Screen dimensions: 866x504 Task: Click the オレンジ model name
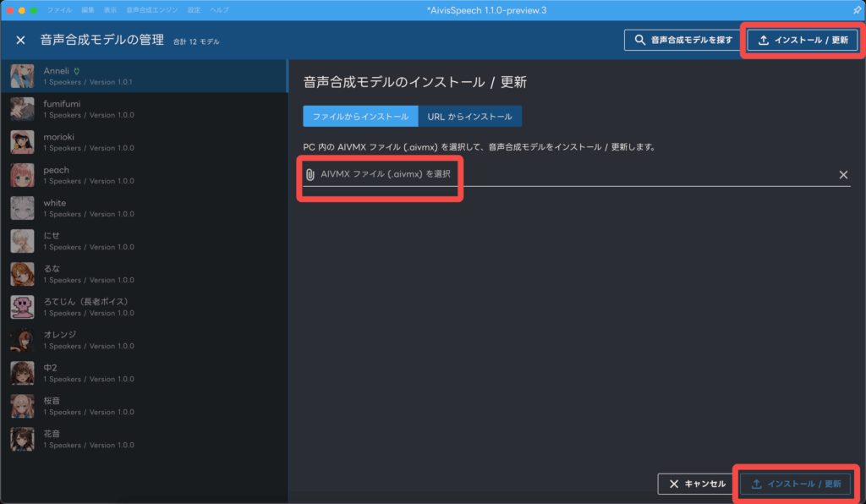60,335
